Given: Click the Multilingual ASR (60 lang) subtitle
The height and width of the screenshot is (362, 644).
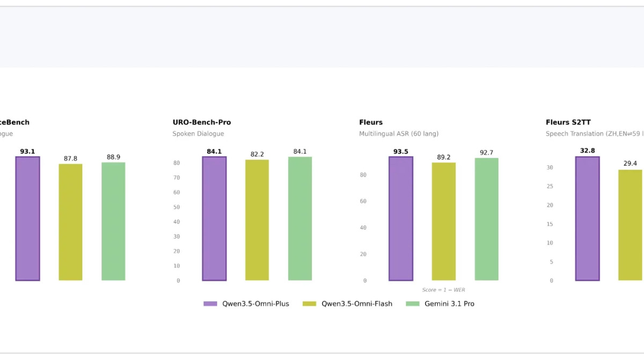Looking at the screenshot, I should (399, 133).
